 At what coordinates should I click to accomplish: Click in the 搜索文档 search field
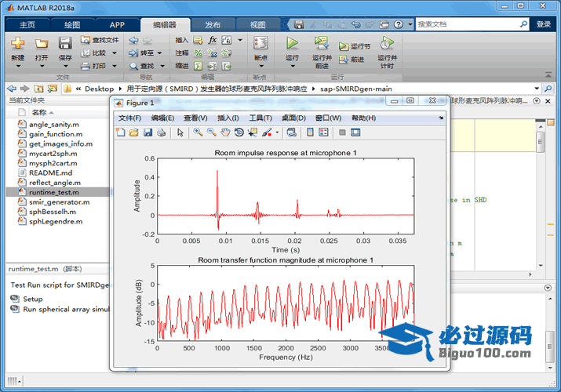[467, 24]
